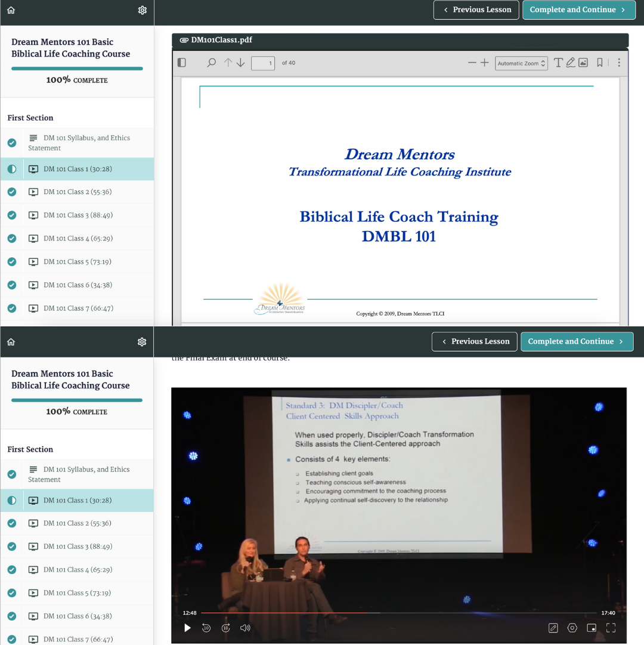Viewport: 644px width, 645px height.
Task: Open DM 101 Class 6 (34:38) in video screen sidebar
Action: [77, 616]
